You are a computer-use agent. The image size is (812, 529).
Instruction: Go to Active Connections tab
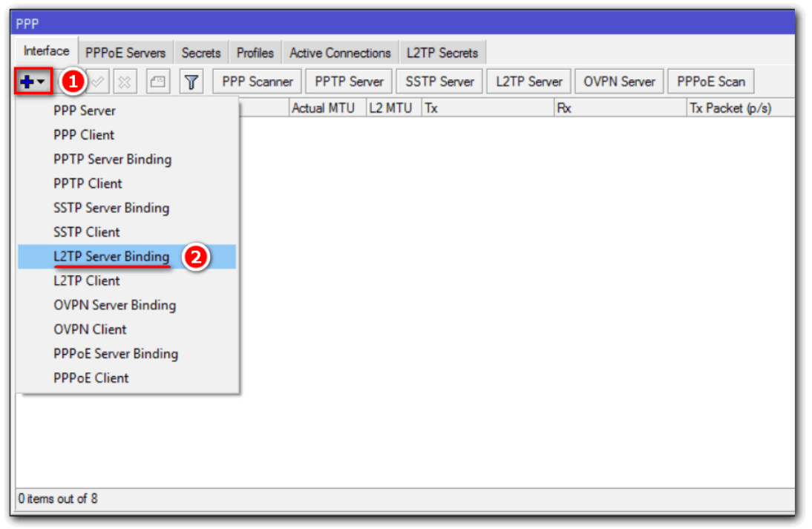[340, 53]
